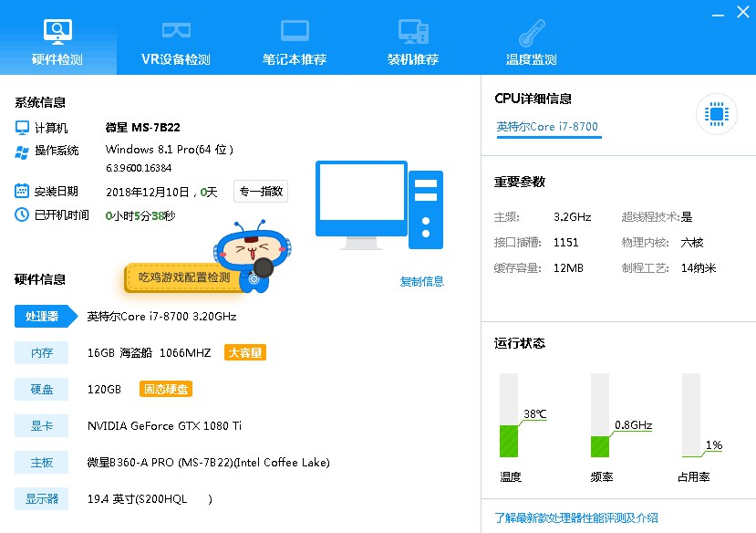
Task: Click the 超线程技术 hyperthreading entry
Action: tap(657, 217)
